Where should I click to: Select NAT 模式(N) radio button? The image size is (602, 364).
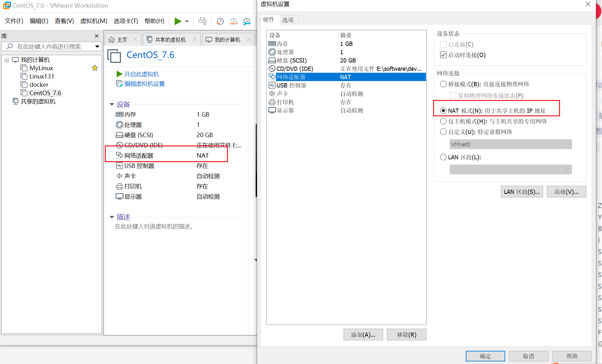pyautogui.click(x=443, y=111)
